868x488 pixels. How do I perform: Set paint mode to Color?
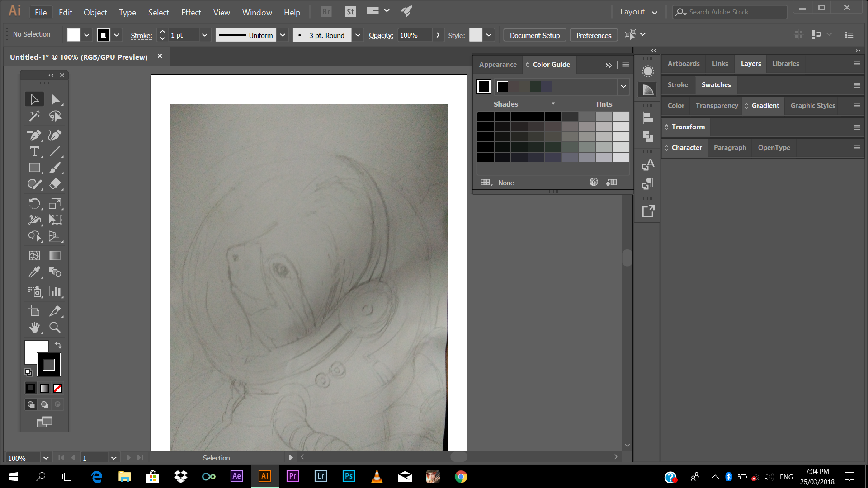pyautogui.click(x=31, y=388)
